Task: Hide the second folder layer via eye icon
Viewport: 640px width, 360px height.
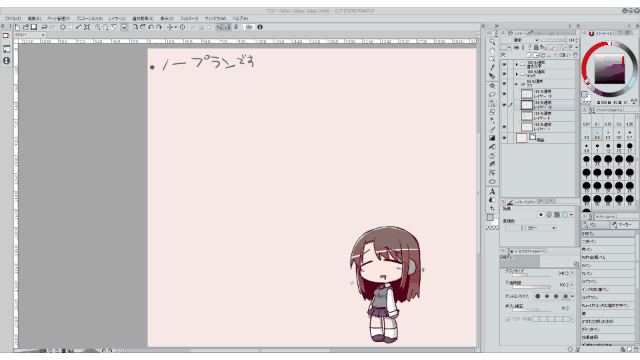Action: click(x=504, y=74)
